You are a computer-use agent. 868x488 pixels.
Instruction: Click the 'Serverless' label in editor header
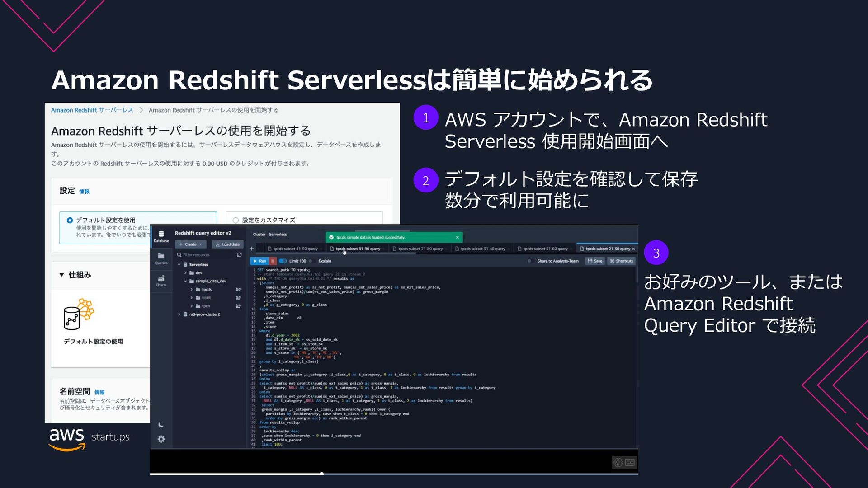pos(278,235)
